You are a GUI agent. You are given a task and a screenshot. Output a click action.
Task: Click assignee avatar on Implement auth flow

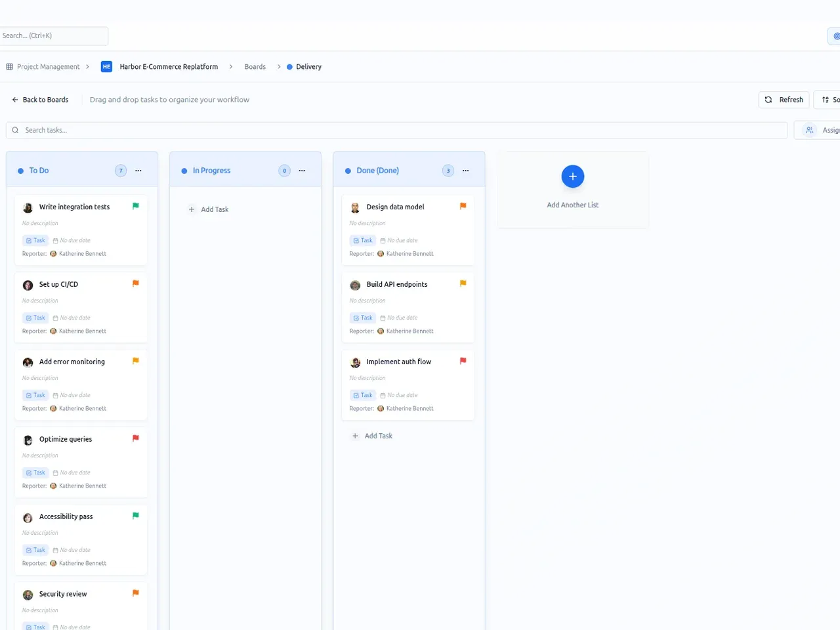[355, 362]
